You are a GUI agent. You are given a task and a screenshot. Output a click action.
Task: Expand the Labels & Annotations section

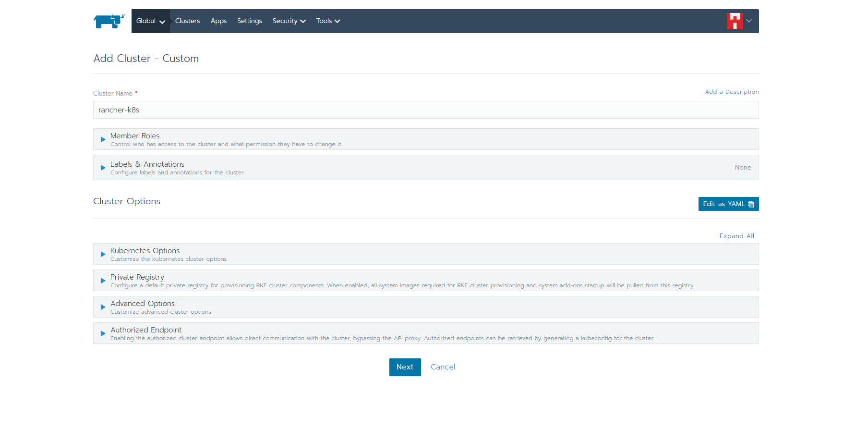[x=426, y=168]
